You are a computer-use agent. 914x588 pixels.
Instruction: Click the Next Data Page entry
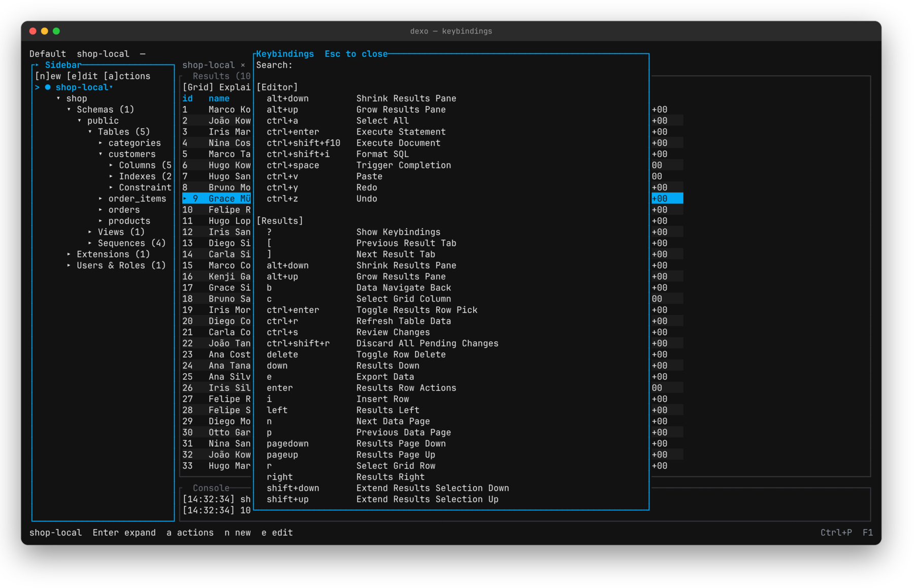[393, 421]
